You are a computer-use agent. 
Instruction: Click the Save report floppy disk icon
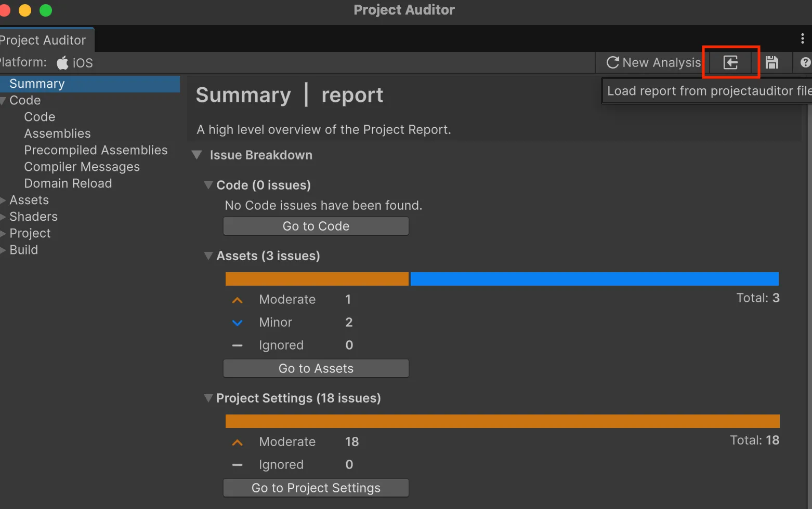click(771, 62)
